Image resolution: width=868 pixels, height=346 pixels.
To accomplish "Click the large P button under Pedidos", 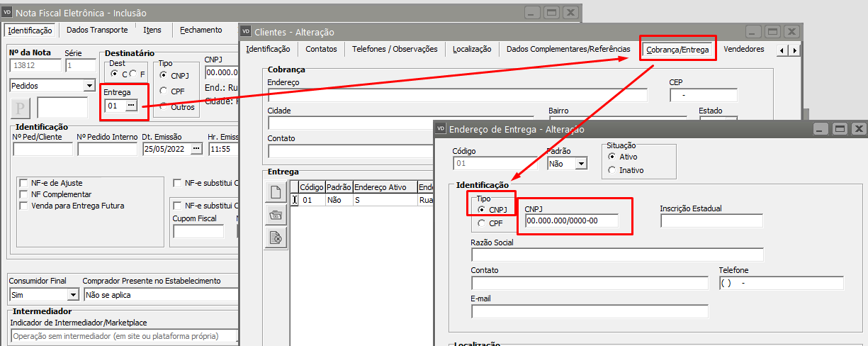I will 20,108.
